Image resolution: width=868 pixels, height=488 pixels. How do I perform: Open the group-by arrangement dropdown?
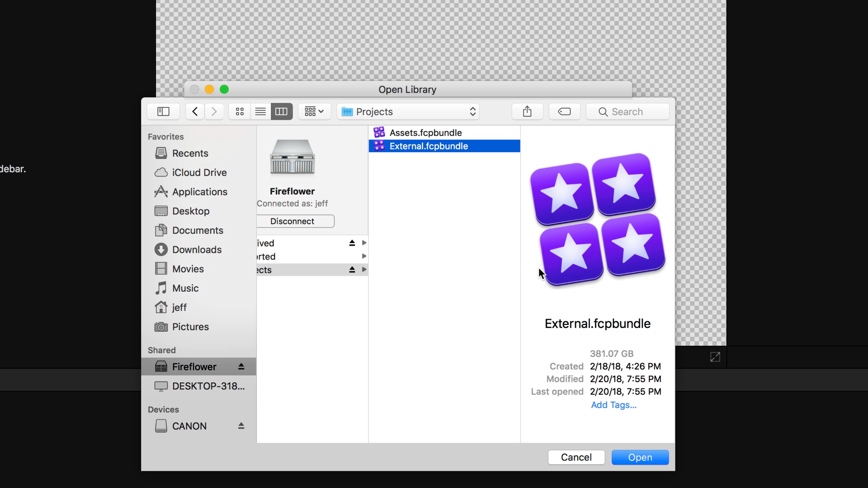[314, 111]
